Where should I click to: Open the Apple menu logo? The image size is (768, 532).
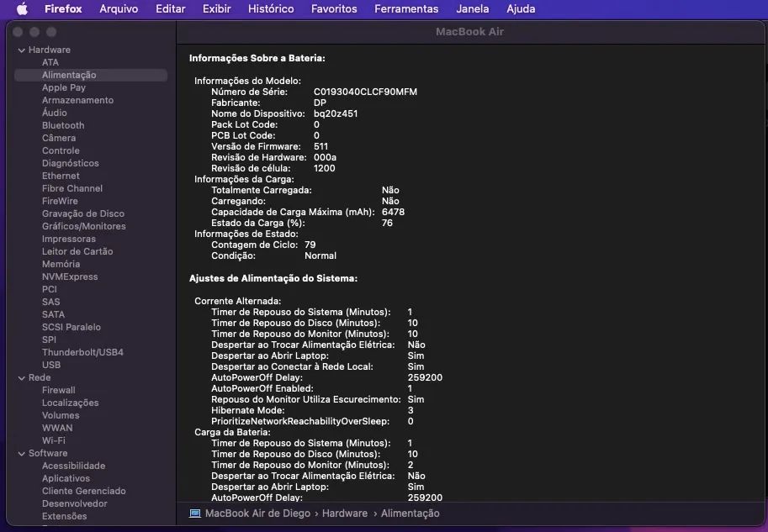point(23,8)
